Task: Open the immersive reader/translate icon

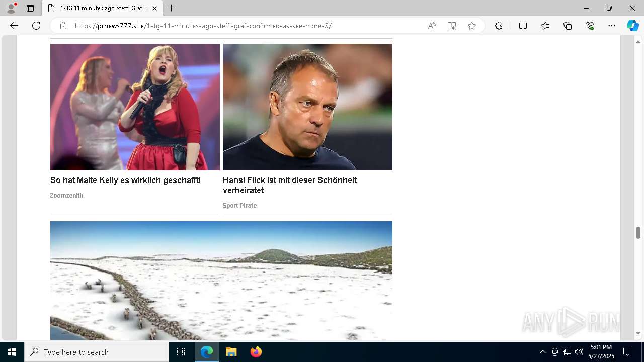Action: pyautogui.click(x=452, y=26)
